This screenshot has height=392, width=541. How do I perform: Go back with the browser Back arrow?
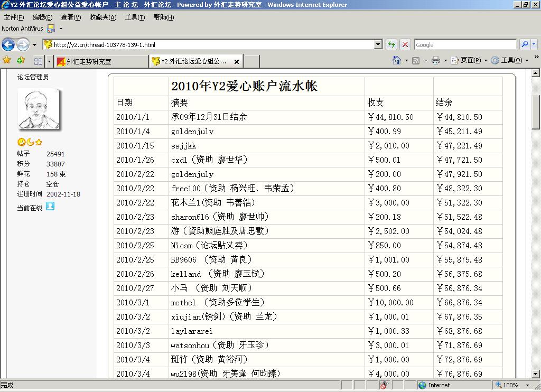tap(8, 44)
